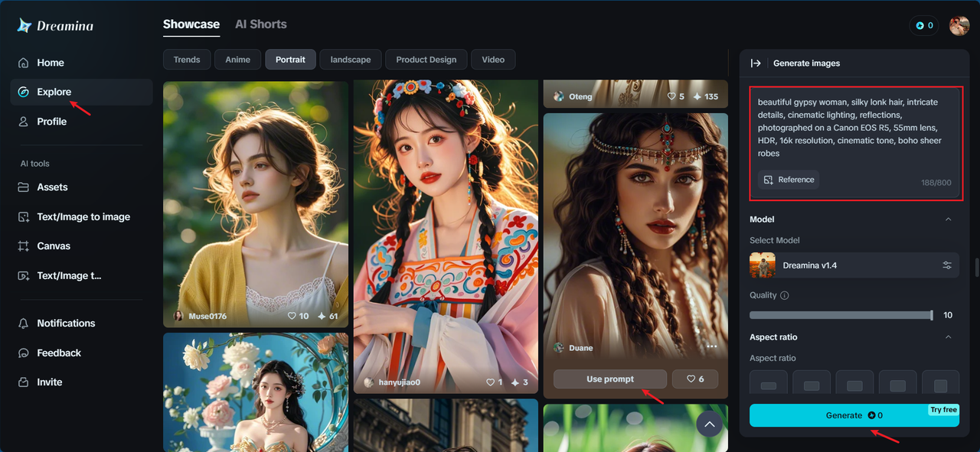Viewport: 980px width, 452px height.
Task: Adjust the Quality slider
Action: click(x=841, y=315)
